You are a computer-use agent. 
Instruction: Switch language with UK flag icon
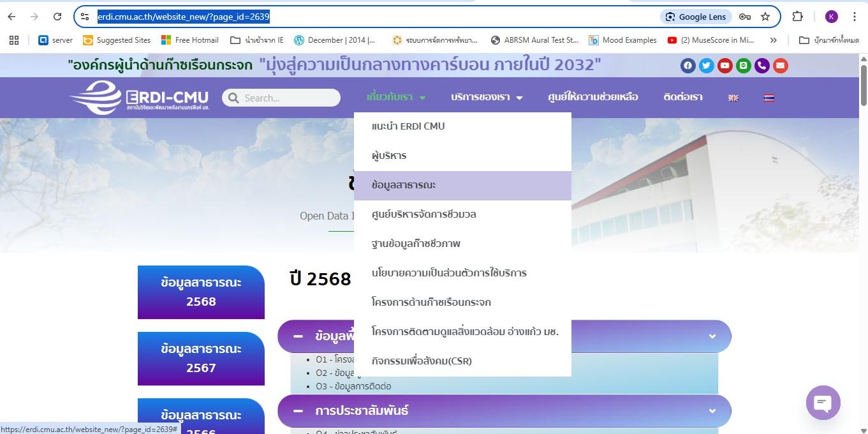(x=733, y=98)
